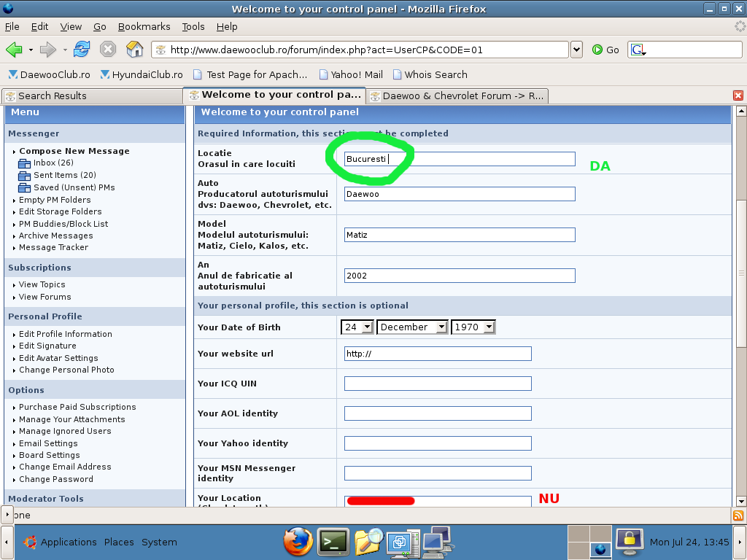Go to the Home page icon
The height and width of the screenshot is (560, 747).
click(135, 50)
